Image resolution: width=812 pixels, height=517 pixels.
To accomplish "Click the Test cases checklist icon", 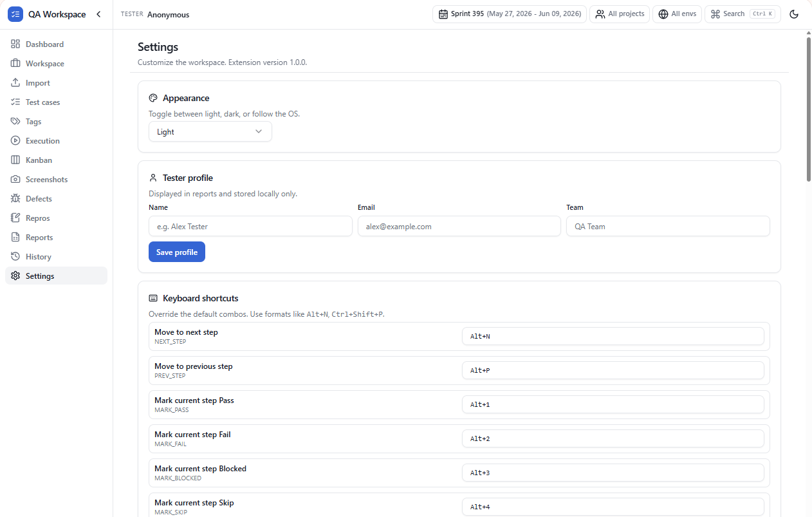I will (x=15, y=102).
